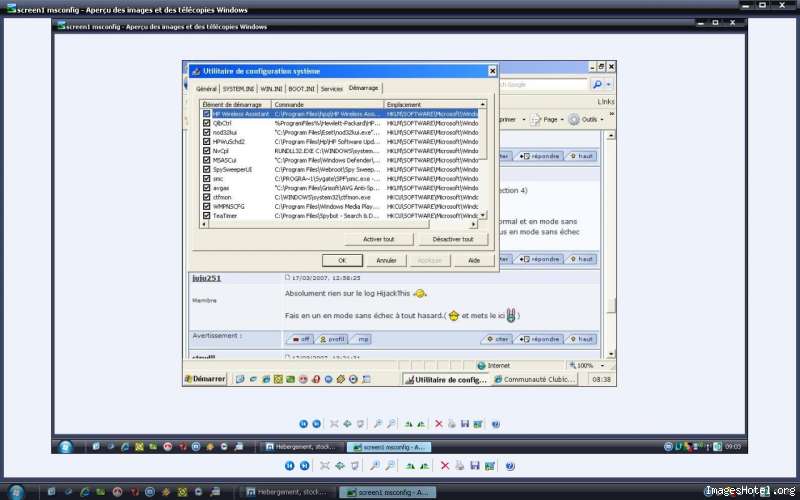Uncheck the HP Wireless Assistant startup item
800x500 pixels.
pyautogui.click(x=207, y=114)
